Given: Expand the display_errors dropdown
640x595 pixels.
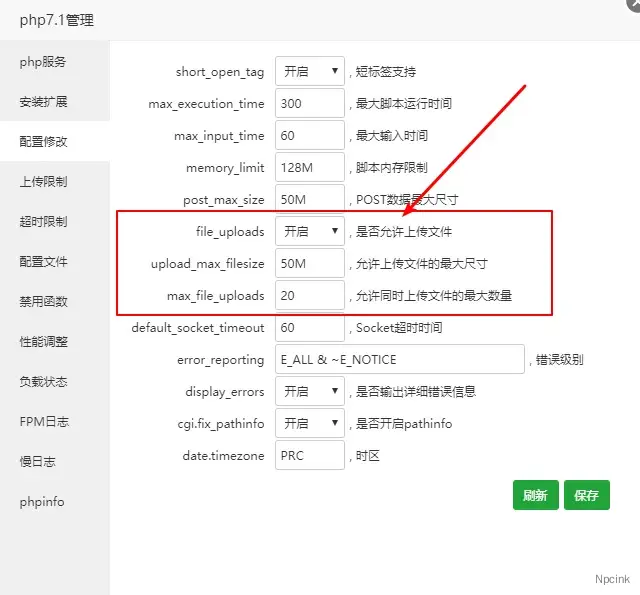Looking at the screenshot, I should 309,392.
